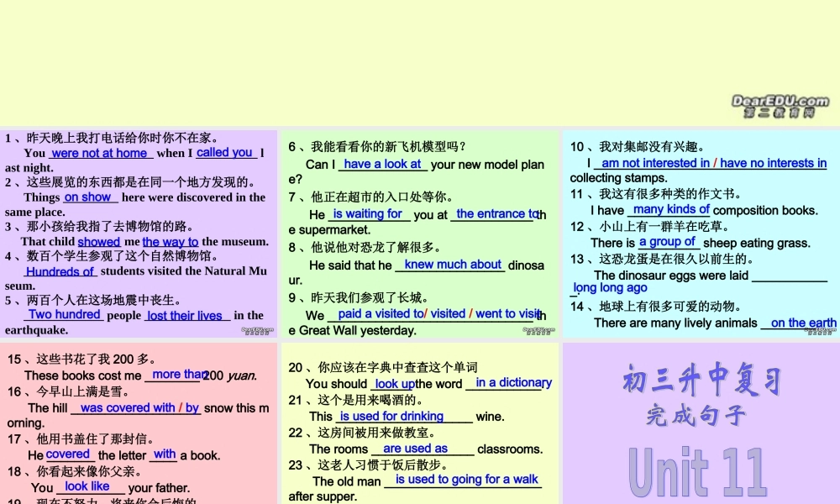
Task: Select the answer "on the earth"
Action: coord(804,323)
